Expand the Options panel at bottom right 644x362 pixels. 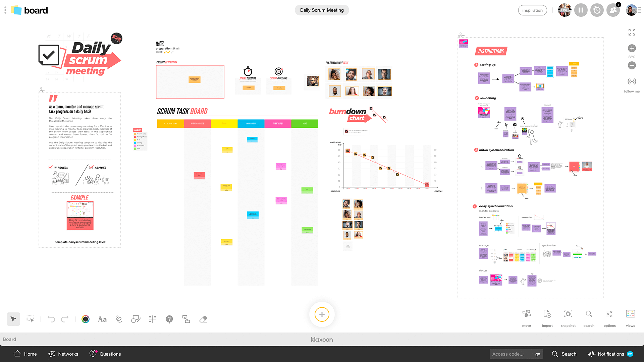(610, 317)
